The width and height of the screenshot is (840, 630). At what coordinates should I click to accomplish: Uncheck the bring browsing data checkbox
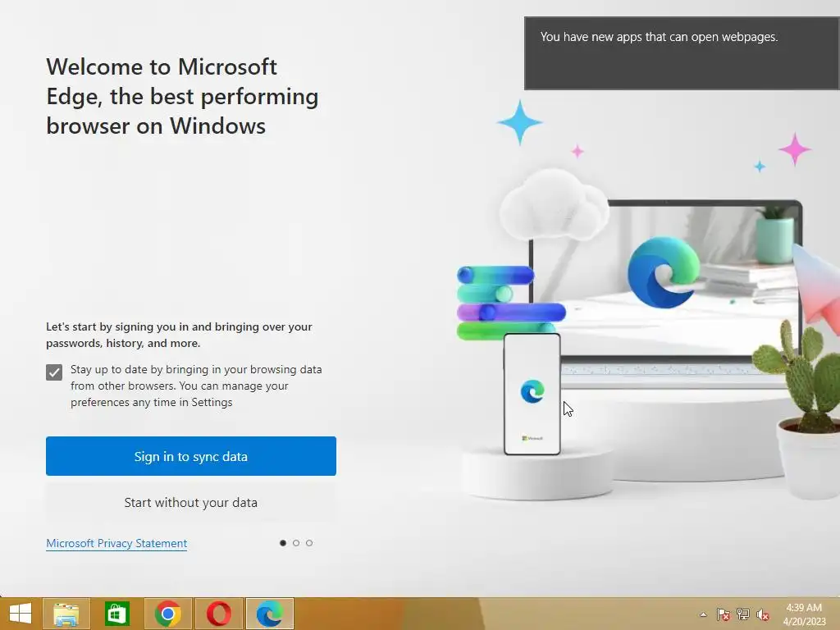pyautogui.click(x=54, y=372)
